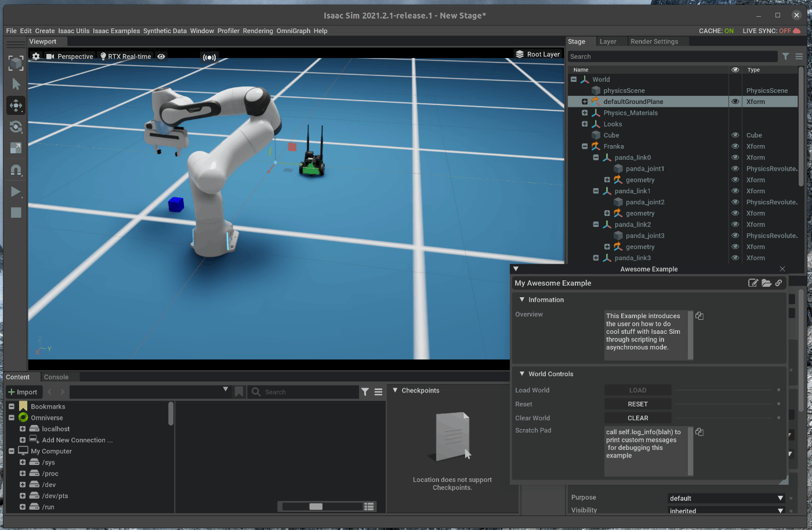
Task: Choose the arrow Select tool
Action: pos(16,84)
